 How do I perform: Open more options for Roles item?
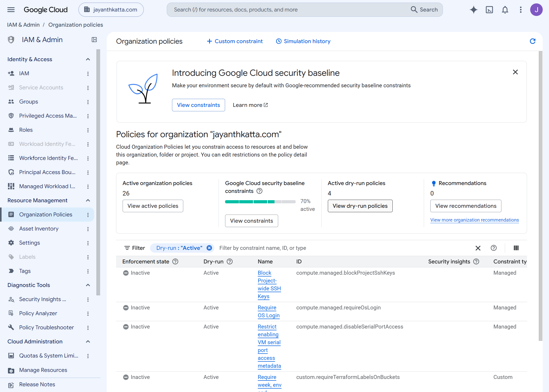(x=88, y=130)
